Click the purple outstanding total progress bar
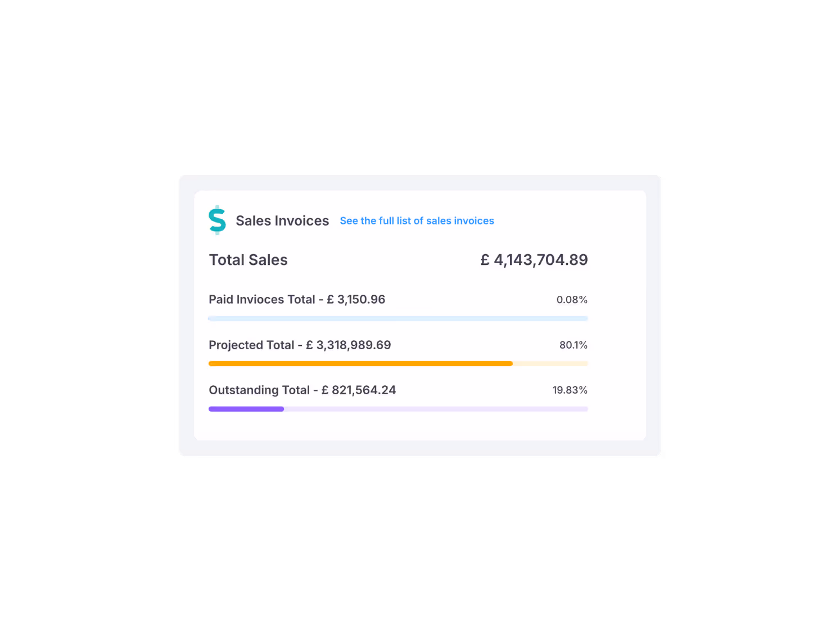Viewport: 840px width, 631px height. 246,408
